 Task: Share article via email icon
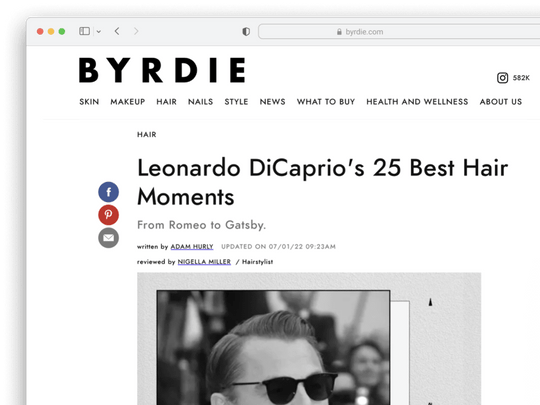tap(108, 238)
